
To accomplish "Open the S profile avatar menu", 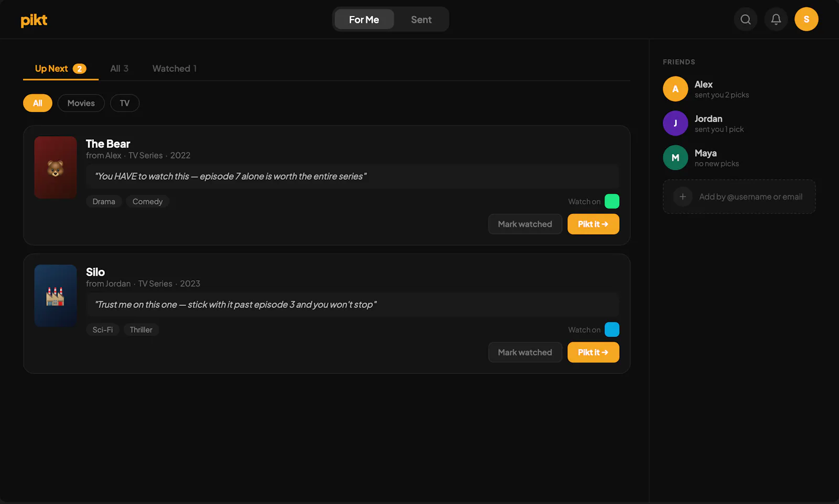I will [806, 19].
